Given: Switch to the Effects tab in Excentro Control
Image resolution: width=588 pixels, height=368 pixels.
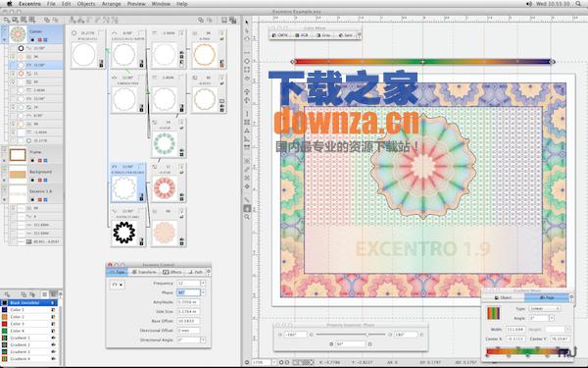Looking at the screenshot, I should 172,272.
